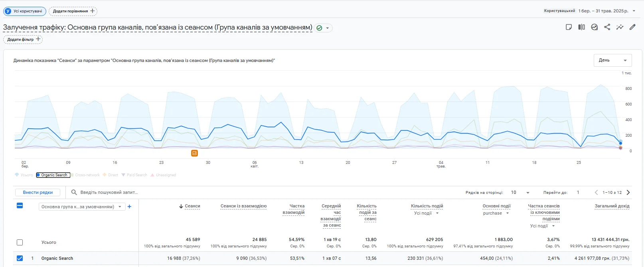Screen dimensions: 644x267
Task: Click the chart-in-circle icon beside the share icon
Action: coord(594,27)
